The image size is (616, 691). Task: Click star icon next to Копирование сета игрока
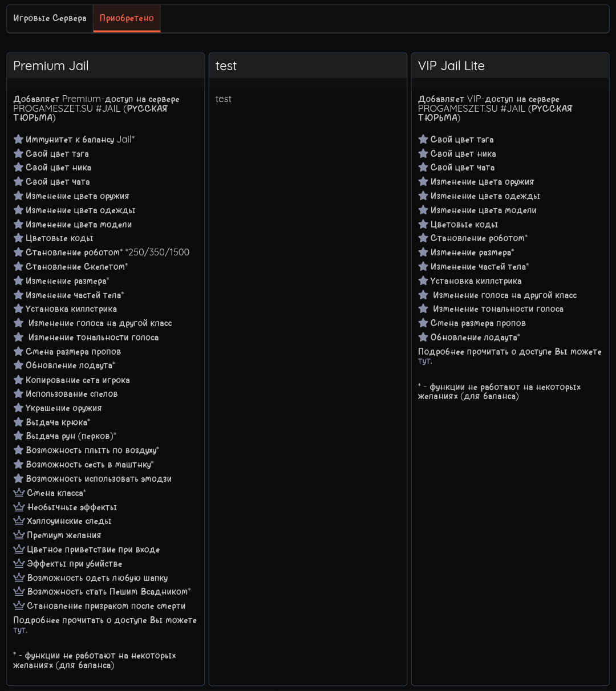coord(18,380)
